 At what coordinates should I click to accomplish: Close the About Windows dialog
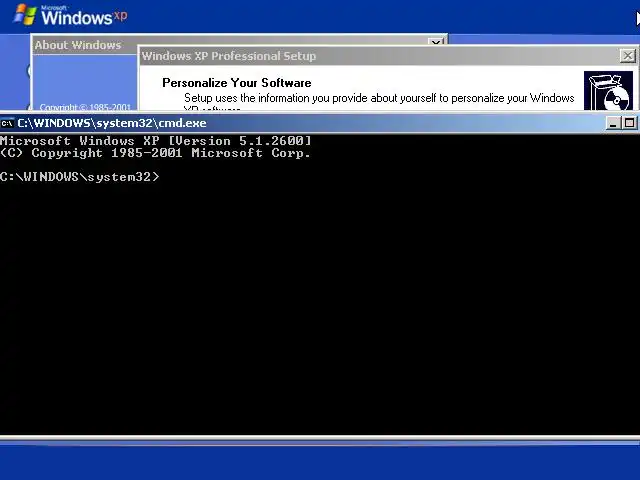(x=436, y=42)
